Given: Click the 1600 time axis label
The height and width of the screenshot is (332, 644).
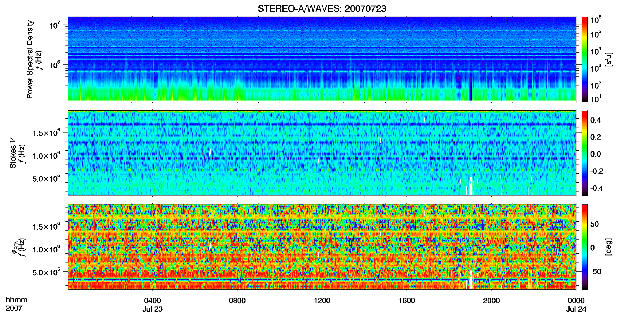Looking at the screenshot, I should 407,300.
